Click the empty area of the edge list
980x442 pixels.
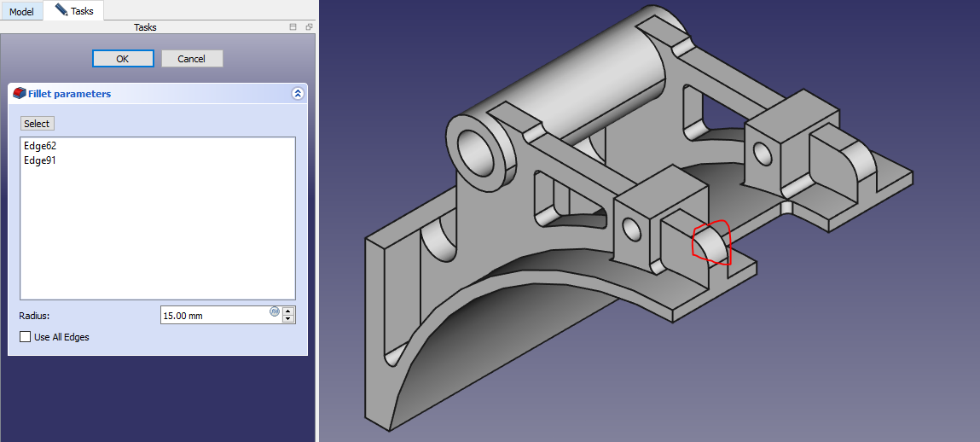(x=158, y=239)
